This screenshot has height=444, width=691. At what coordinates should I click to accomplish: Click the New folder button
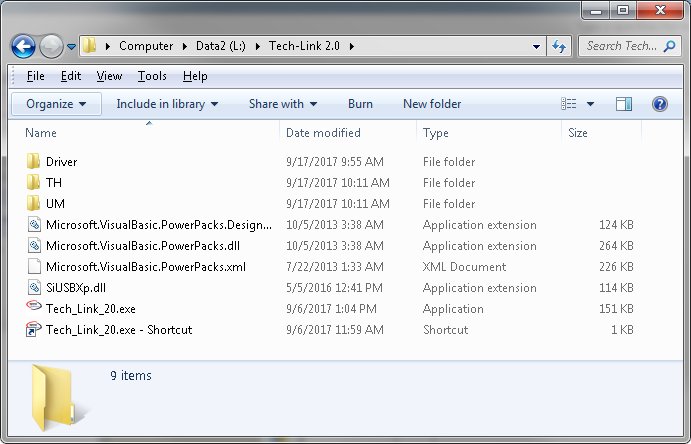432,104
